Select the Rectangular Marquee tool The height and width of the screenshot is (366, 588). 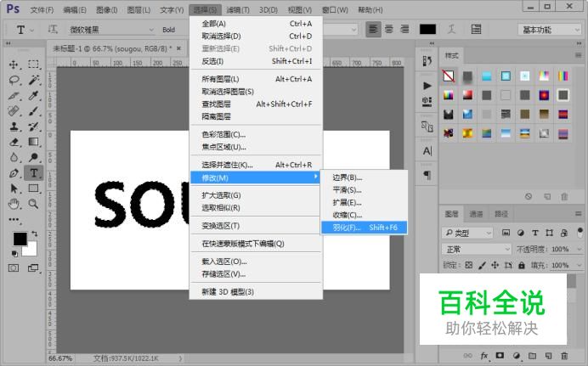coord(33,65)
